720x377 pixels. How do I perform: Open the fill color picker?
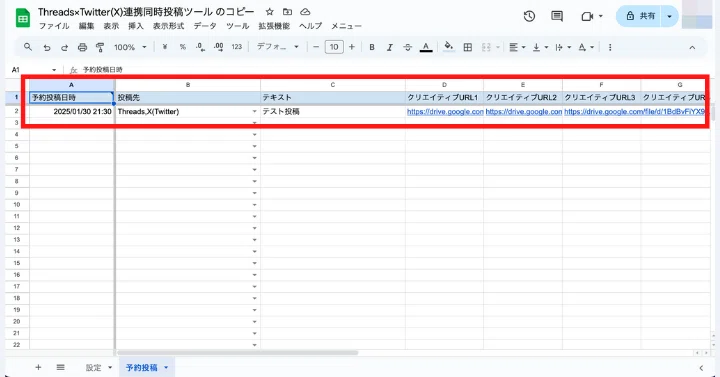tap(449, 47)
